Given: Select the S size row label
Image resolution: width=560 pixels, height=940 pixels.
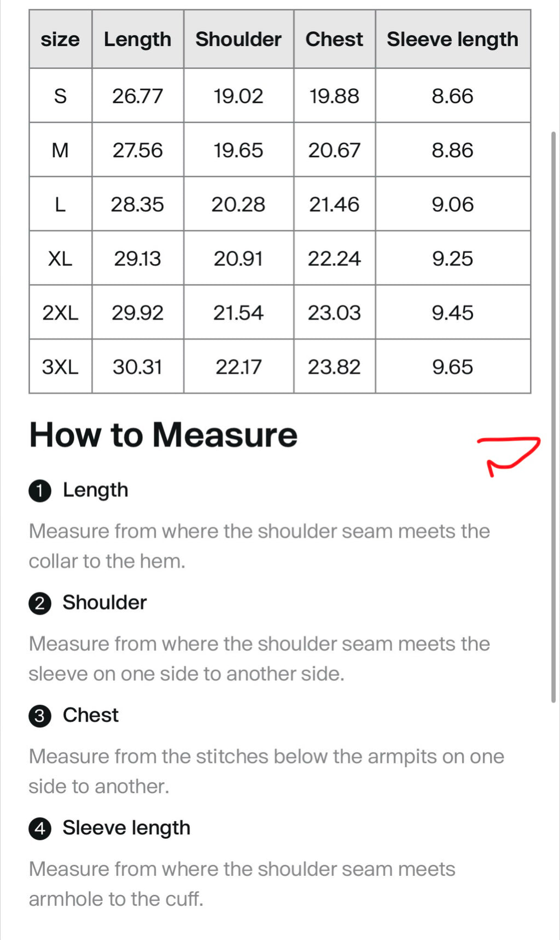Looking at the screenshot, I should (60, 96).
